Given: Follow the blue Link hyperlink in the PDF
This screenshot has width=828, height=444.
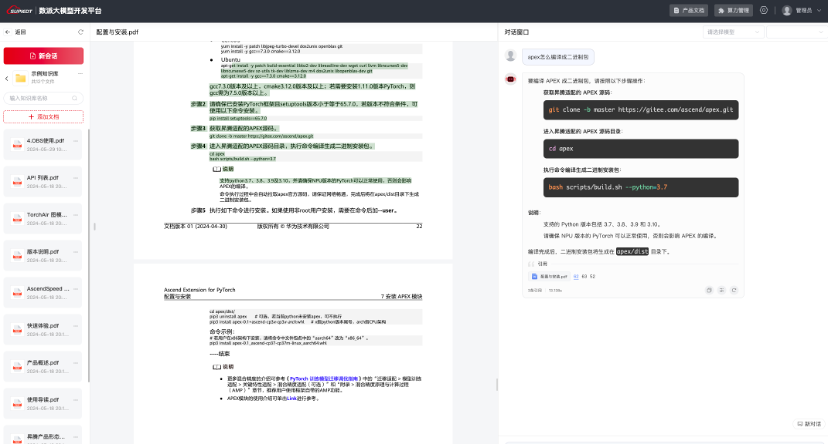Looking at the screenshot, I should coord(291,399).
